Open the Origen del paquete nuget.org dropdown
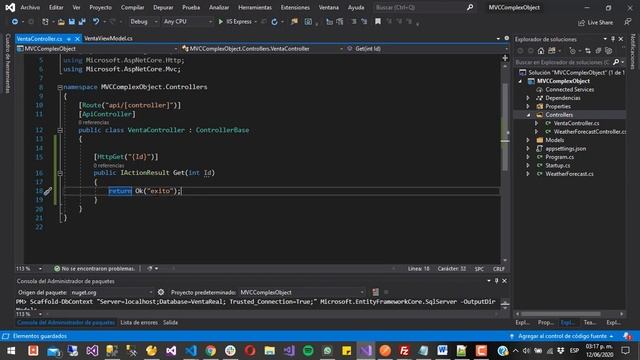640x360 pixels. click(x=111, y=292)
